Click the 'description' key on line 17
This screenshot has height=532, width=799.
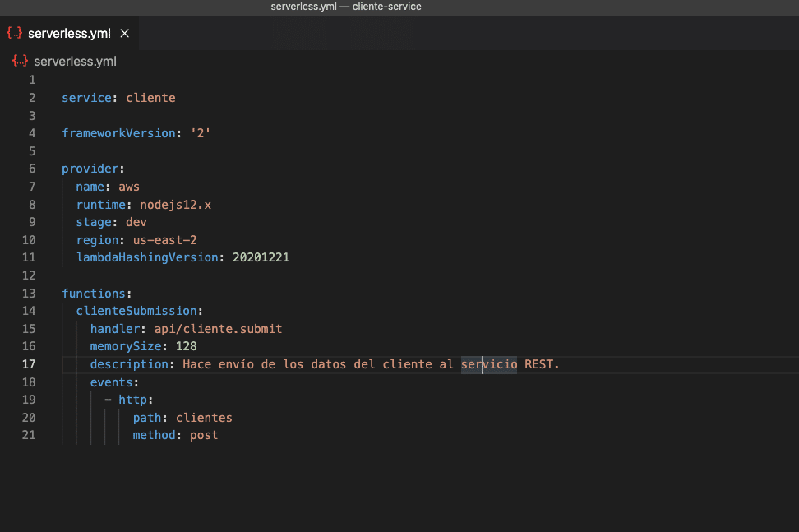coord(129,364)
